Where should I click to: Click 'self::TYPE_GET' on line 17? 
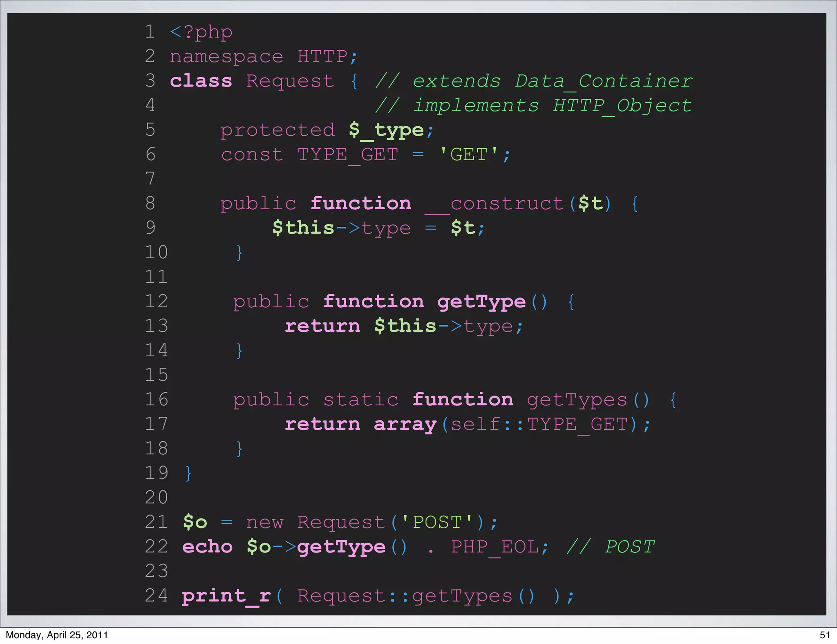pos(539,425)
